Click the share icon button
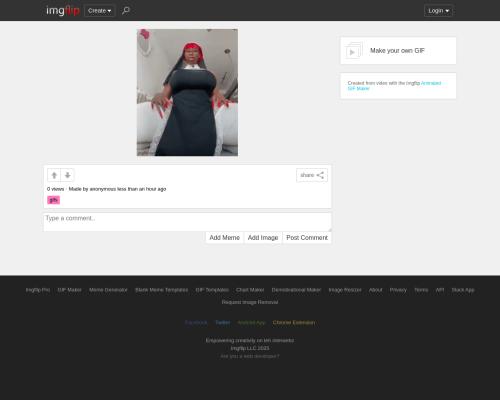Viewport: 500px width, 400px height. [312, 175]
